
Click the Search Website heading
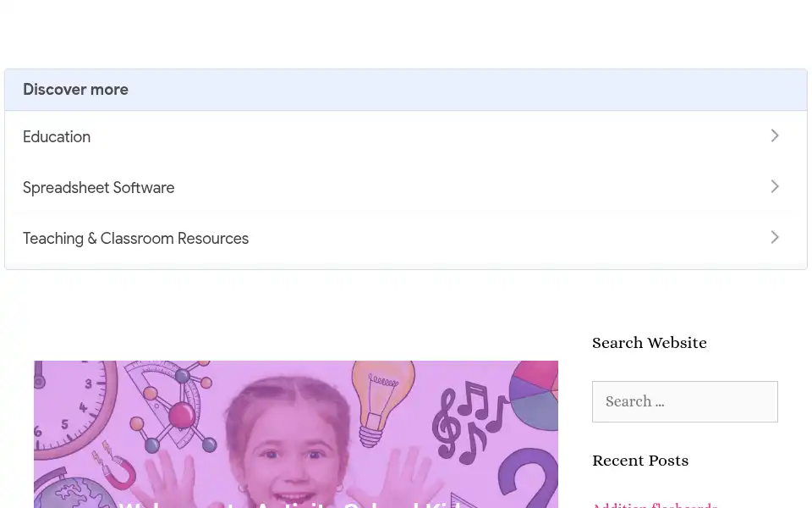650,343
